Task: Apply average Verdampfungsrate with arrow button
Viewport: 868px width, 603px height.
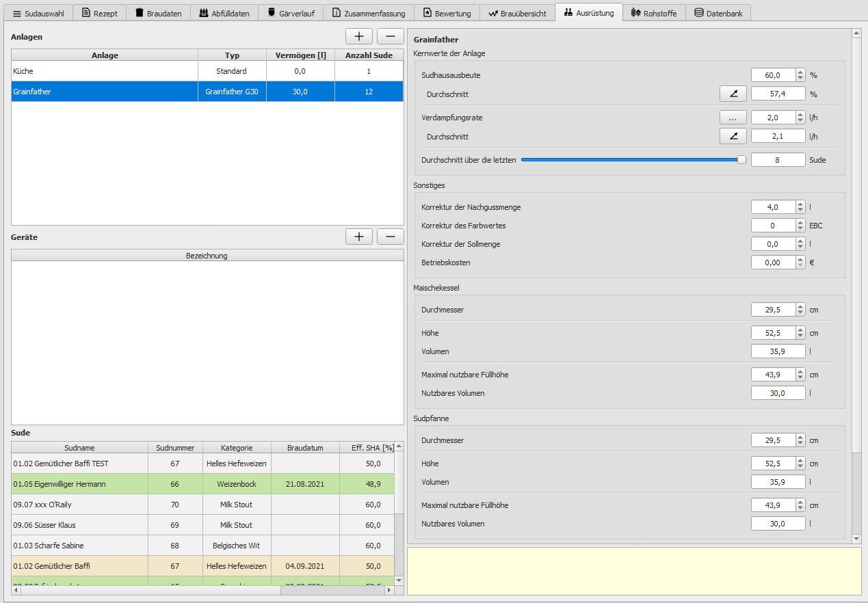Action: [733, 136]
